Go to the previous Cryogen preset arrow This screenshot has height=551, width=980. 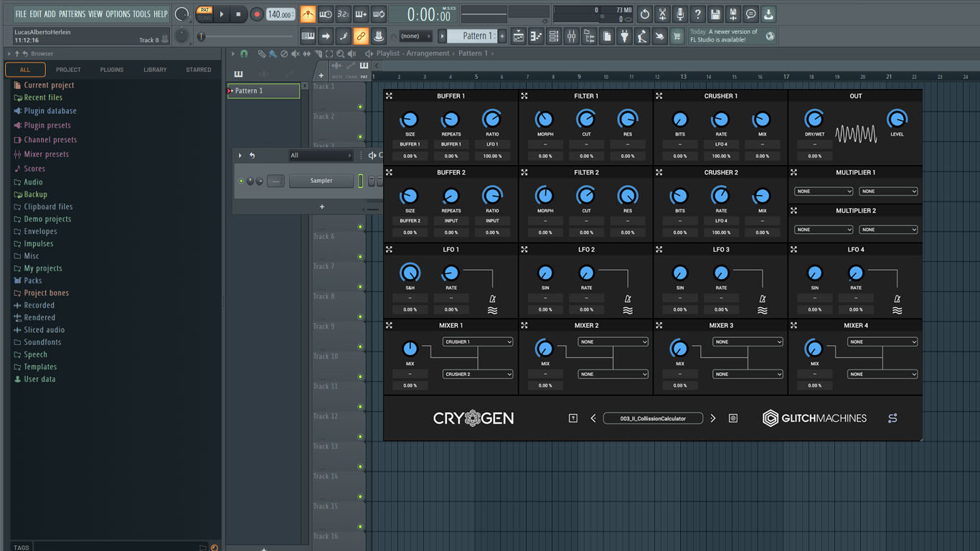click(x=593, y=418)
